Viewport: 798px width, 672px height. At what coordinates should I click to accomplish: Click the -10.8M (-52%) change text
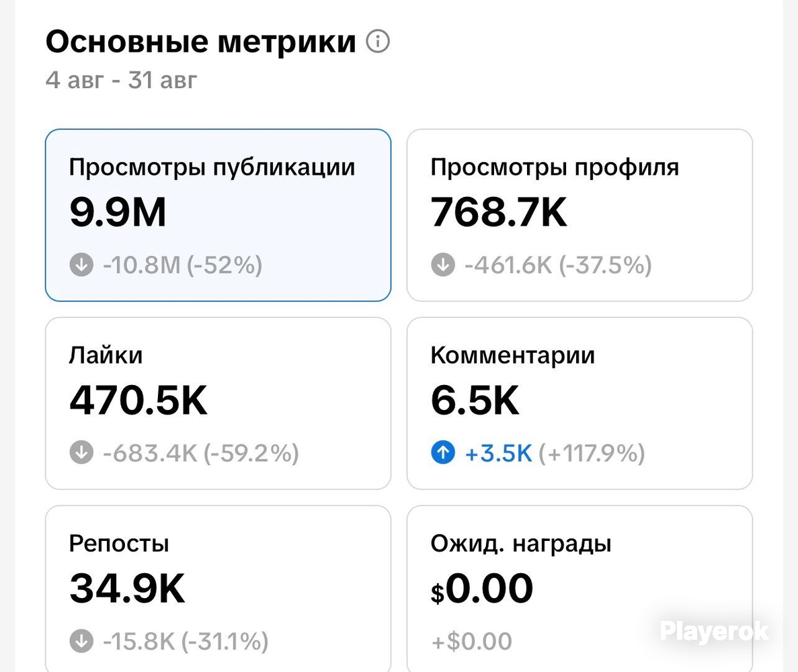(x=183, y=265)
